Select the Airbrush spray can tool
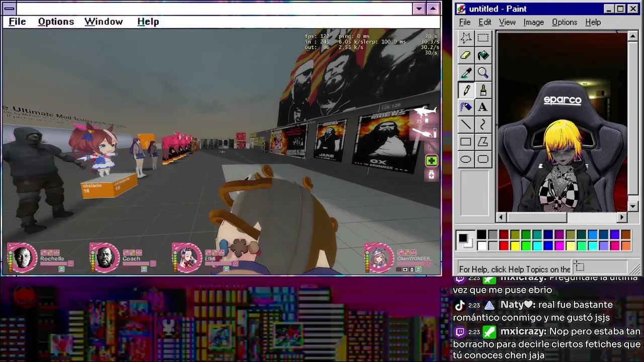This screenshot has width=644, height=362. point(466,107)
